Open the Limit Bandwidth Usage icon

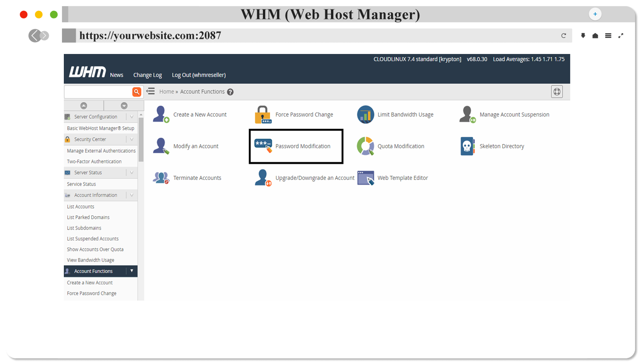[366, 115]
